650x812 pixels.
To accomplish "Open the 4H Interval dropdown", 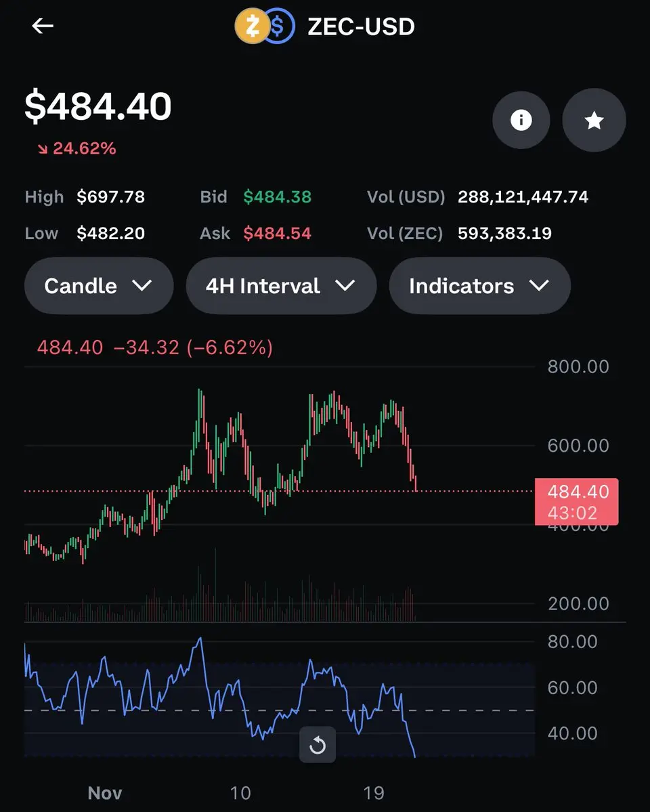I will tap(281, 286).
